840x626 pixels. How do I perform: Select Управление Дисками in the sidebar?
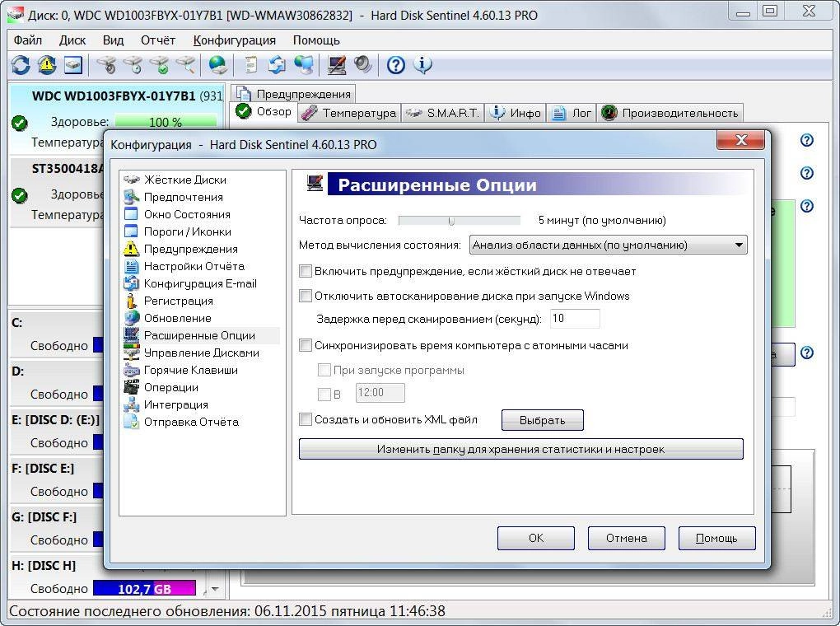pos(202,353)
